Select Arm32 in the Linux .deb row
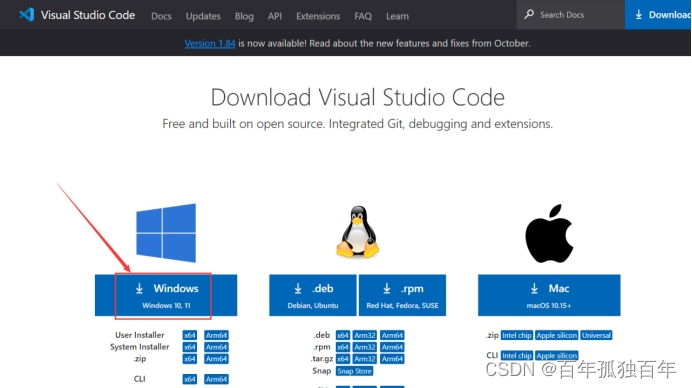 pos(365,335)
